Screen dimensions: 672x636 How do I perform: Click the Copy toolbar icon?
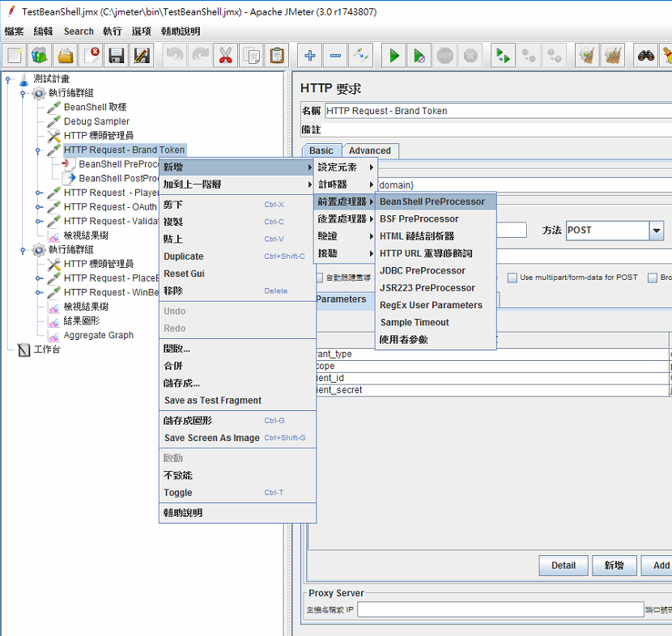pos(251,56)
